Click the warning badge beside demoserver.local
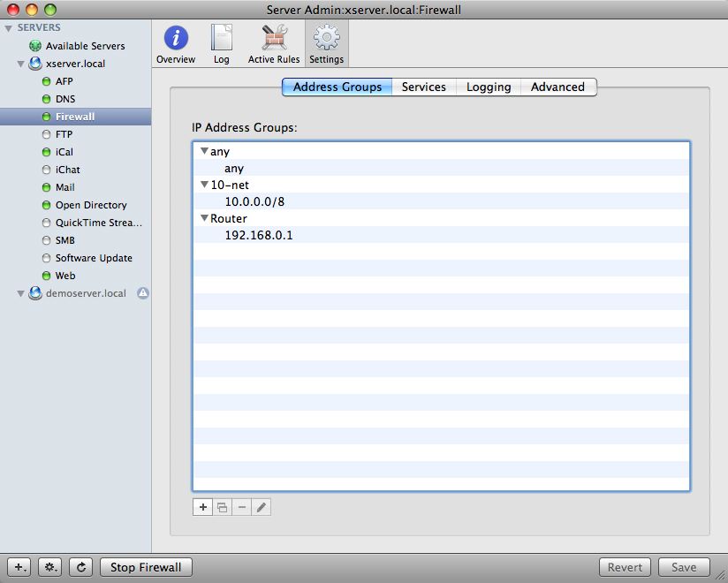The width and height of the screenshot is (728, 583). (x=143, y=293)
